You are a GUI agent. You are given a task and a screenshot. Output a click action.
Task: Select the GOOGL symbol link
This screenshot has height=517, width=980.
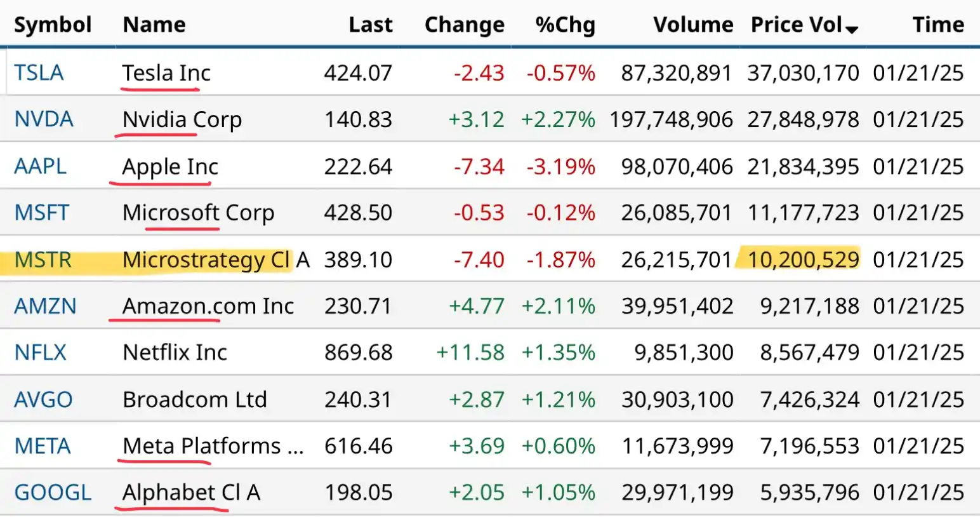[x=53, y=493]
